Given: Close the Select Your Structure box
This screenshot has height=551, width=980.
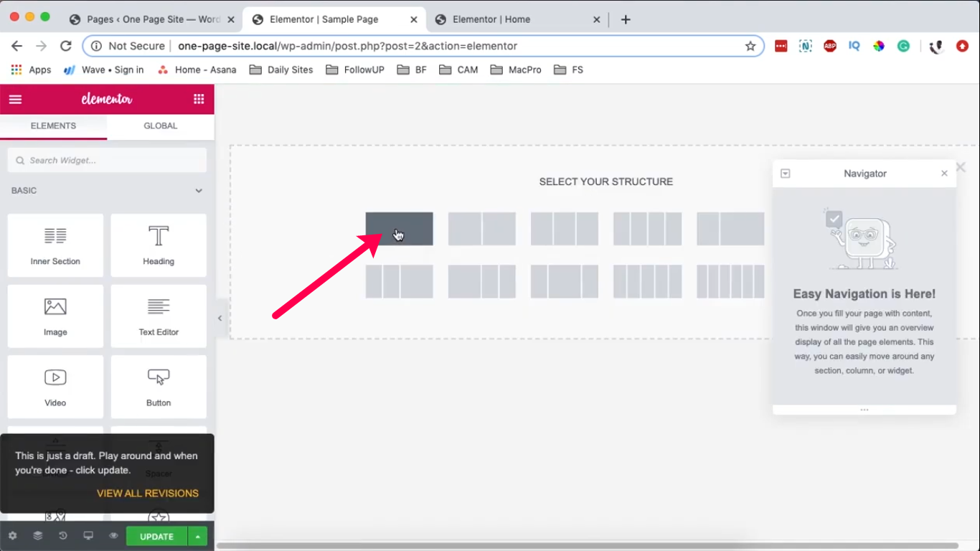Looking at the screenshot, I should [x=961, y=167].
